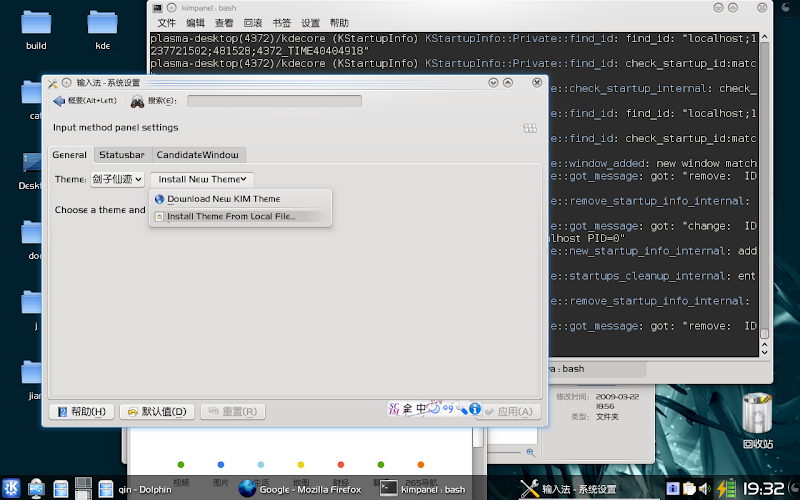Open the 文件 menu in terminal
This screenshot has width=800, height=500.
pos(166,23)
